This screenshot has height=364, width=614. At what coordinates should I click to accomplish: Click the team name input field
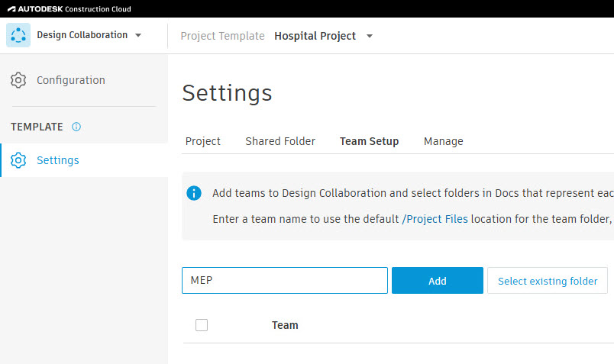[x=285, y=281]
